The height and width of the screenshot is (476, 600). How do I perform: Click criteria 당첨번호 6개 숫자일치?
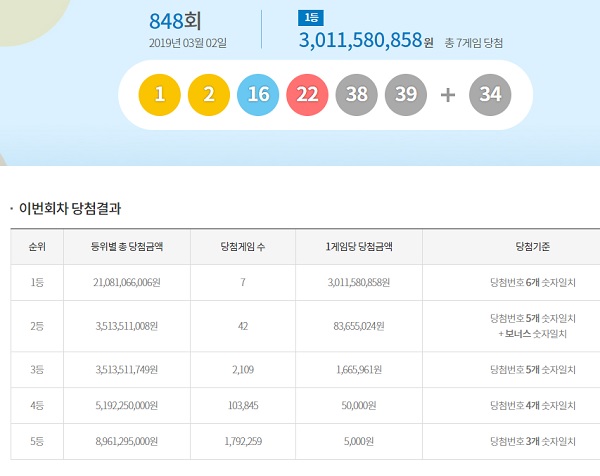[533, 282]
